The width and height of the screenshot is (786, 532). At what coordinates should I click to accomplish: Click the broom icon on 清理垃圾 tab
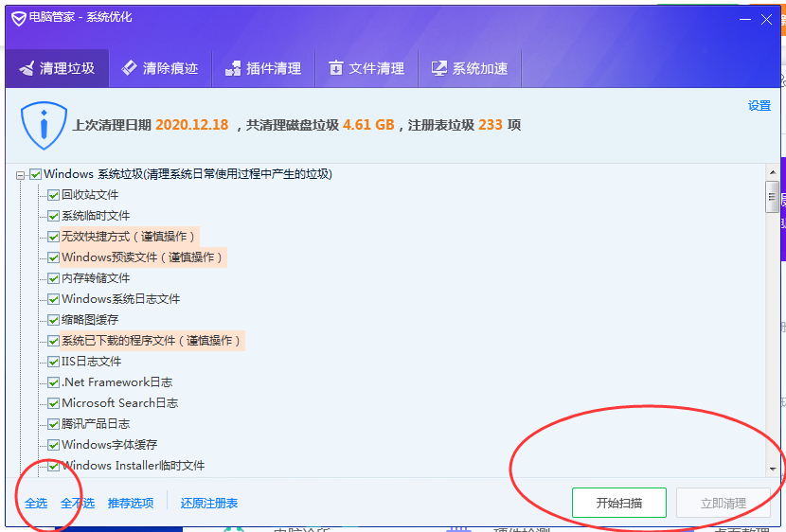click(x=26, y=68)
